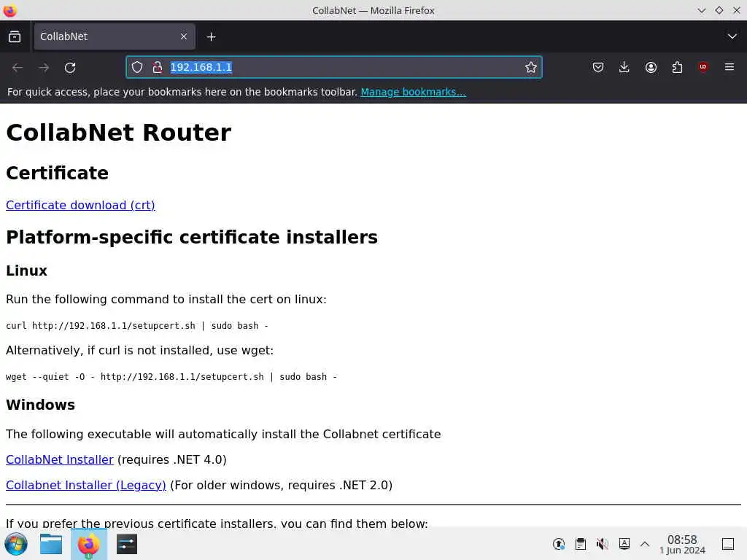Screen dimensions: 747x560
Task: Open a new tab with plus button
Action: pos(211,36)
